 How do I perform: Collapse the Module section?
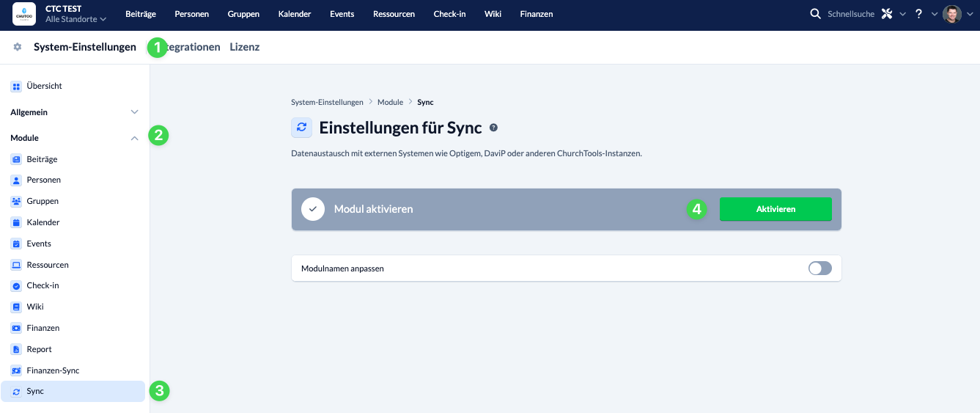point(134,138)
